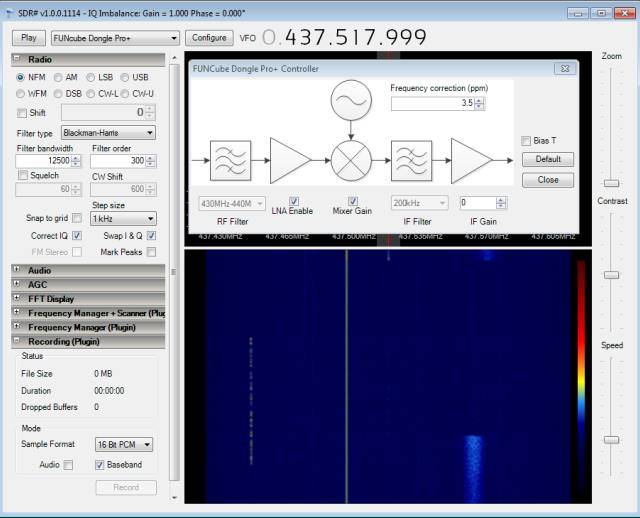Select CW-U demodulation mode
Image resolution: width=640 pixels, height=518 pixels.
[124, 94]
